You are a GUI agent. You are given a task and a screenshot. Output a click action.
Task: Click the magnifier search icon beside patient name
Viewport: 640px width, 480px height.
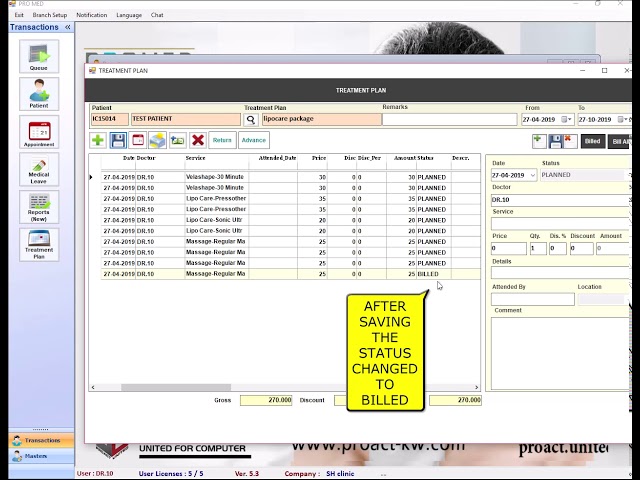(251, 120)
